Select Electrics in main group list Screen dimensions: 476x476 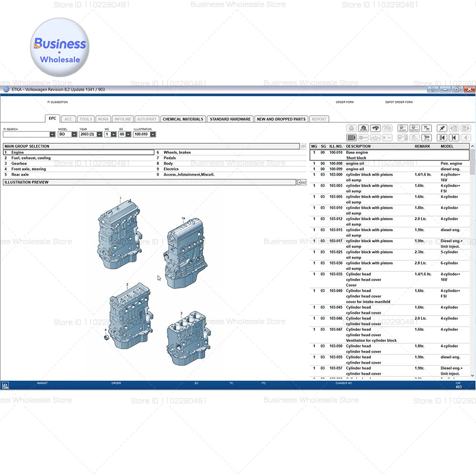(171, 169)
